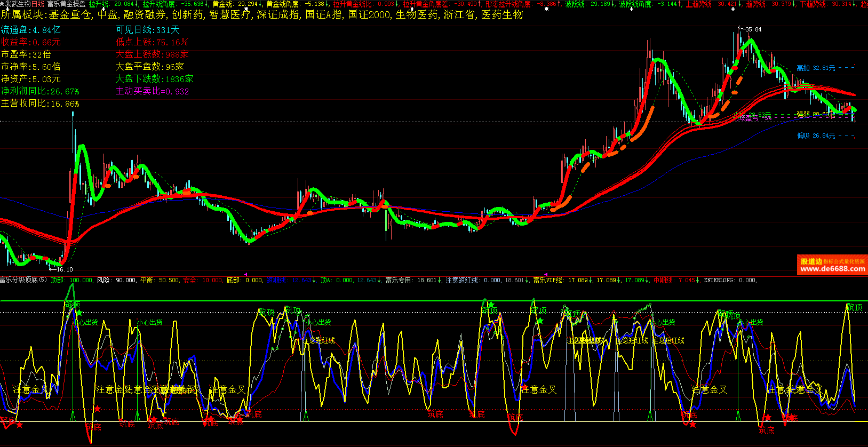Viewport: 868px width, 447px height.
Task: Click the star icon before 我武生物
Action: (x=2, y=4)
